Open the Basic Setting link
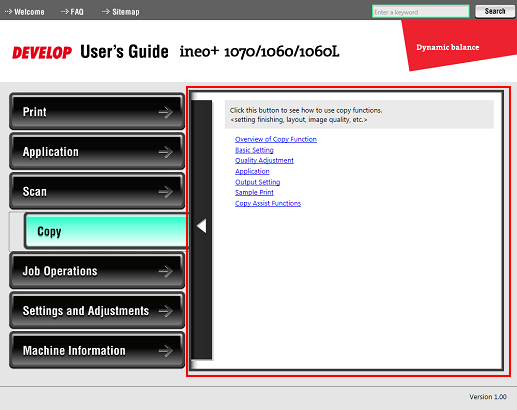The width and height of the screenshot is (517, 410). click(x=254, y=150)
